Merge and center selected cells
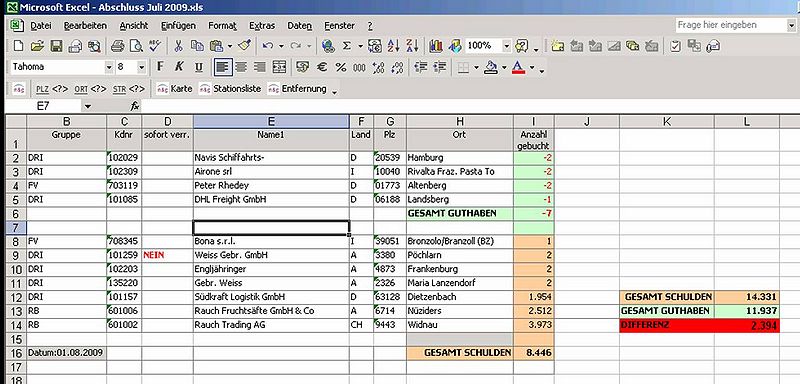The width and height of the screenshot is (800, 384). click(279, 67)
